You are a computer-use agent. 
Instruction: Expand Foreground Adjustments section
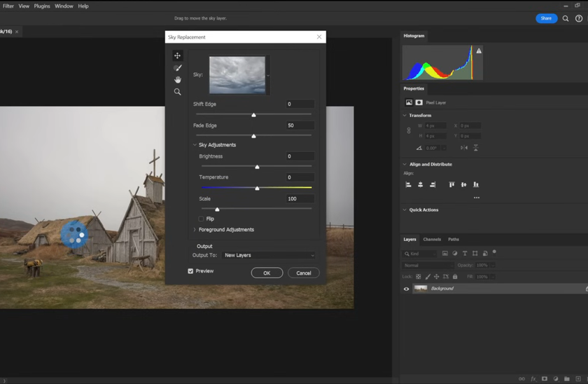(x=195, y=230)
